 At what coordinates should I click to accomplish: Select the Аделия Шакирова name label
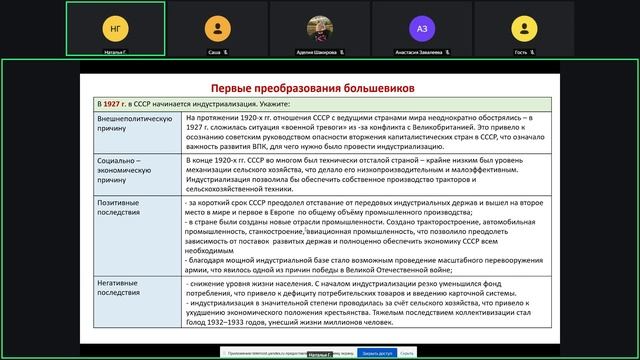[x=316, y=52]
